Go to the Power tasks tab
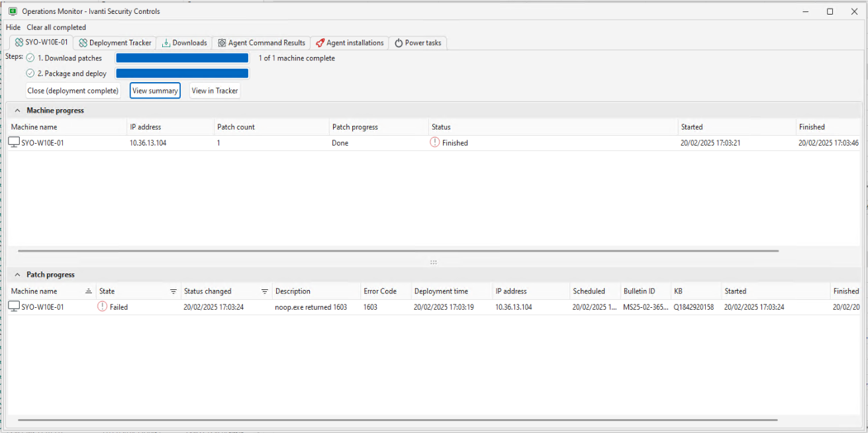This screenshot has width=868, height=433. click(417, 43)
